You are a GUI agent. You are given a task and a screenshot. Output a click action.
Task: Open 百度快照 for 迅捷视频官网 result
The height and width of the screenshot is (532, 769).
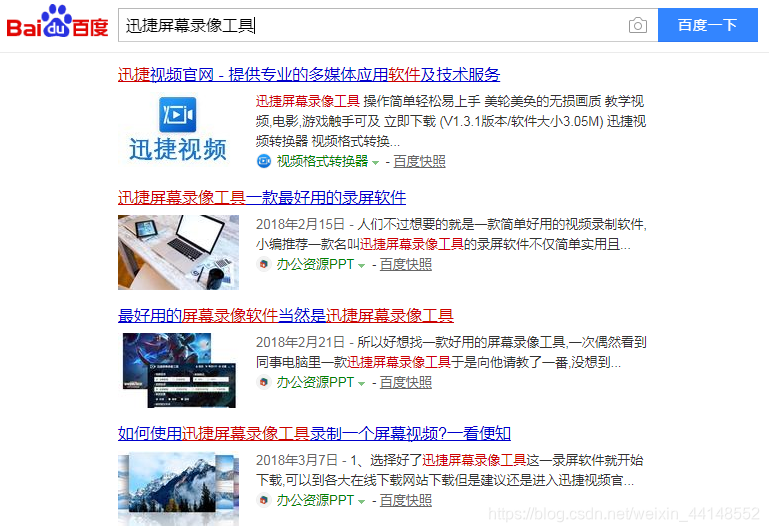[x=419, y=161]
